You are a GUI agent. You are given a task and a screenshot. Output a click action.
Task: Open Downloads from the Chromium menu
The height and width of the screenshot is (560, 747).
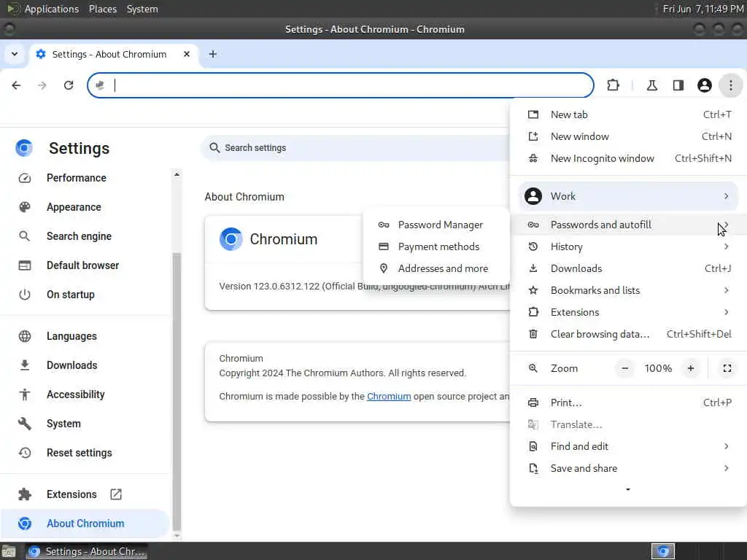click(x=628, y=268)
